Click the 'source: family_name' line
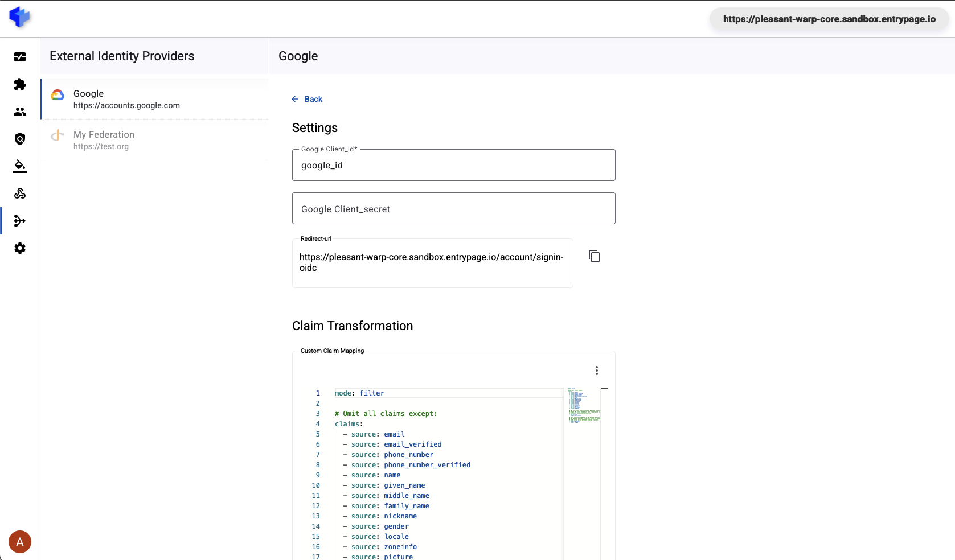The height and width of the screenshot is (560, 955). tap(386, 506)
